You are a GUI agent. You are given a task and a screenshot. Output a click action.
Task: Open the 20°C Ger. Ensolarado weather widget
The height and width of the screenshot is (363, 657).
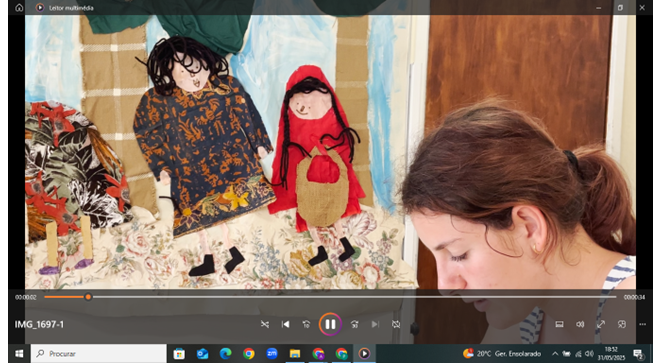coord(502,353)
